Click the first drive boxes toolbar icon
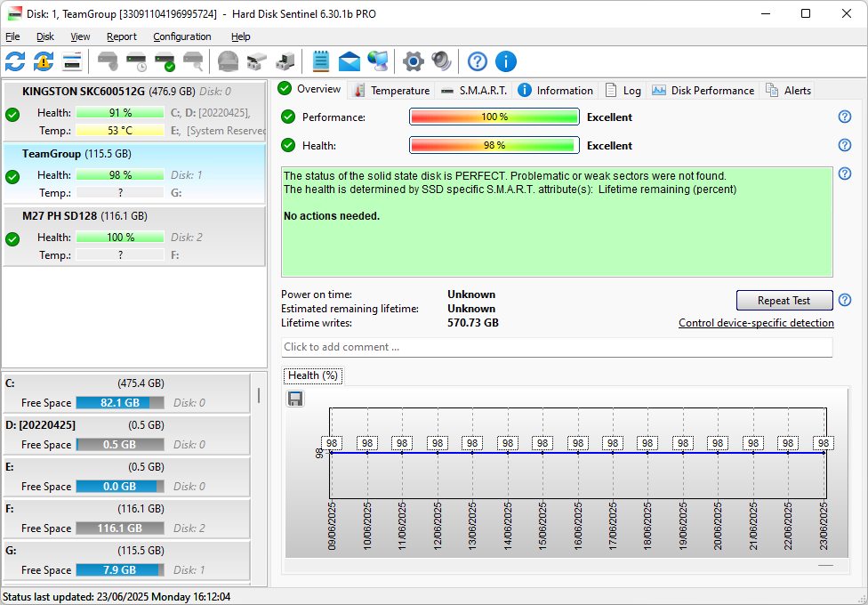This screenshot has height=605, width=868. [256, 61]
